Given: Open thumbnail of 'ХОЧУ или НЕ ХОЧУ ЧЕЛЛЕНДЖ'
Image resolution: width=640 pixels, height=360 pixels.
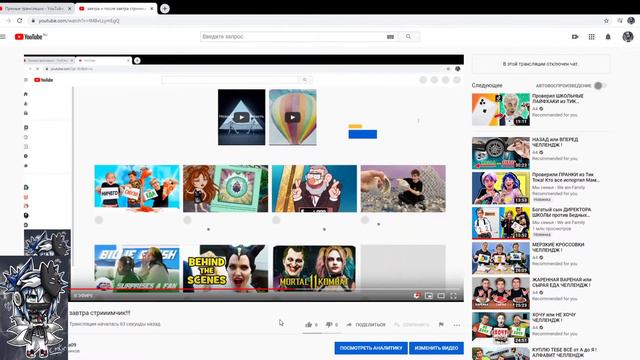Looking at the screenshot, I should click(501, 328).
